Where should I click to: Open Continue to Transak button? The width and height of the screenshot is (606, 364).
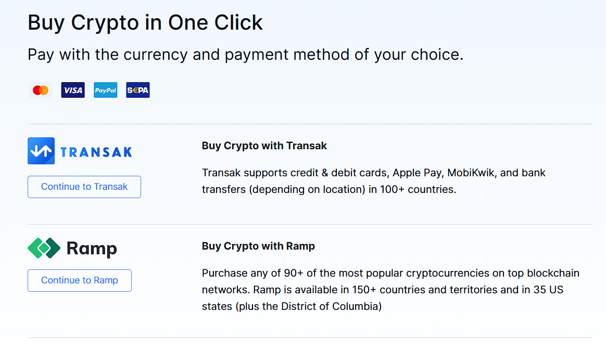(x=84, y=187)
